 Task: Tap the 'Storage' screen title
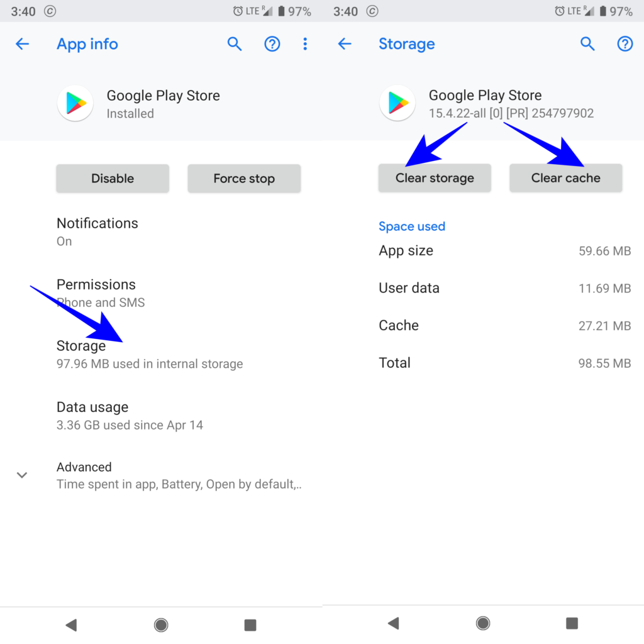(x=407, y=43)
